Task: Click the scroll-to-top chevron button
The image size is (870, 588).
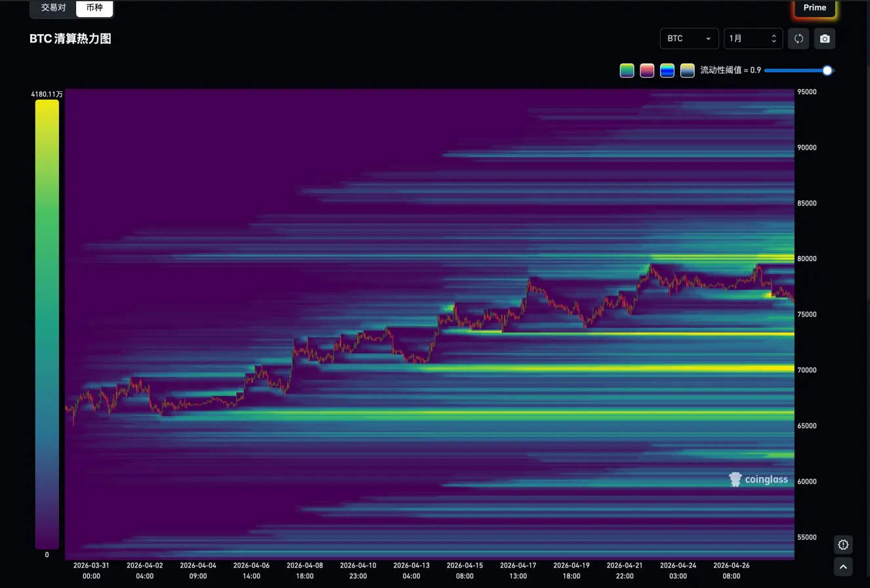Action: 843,566
